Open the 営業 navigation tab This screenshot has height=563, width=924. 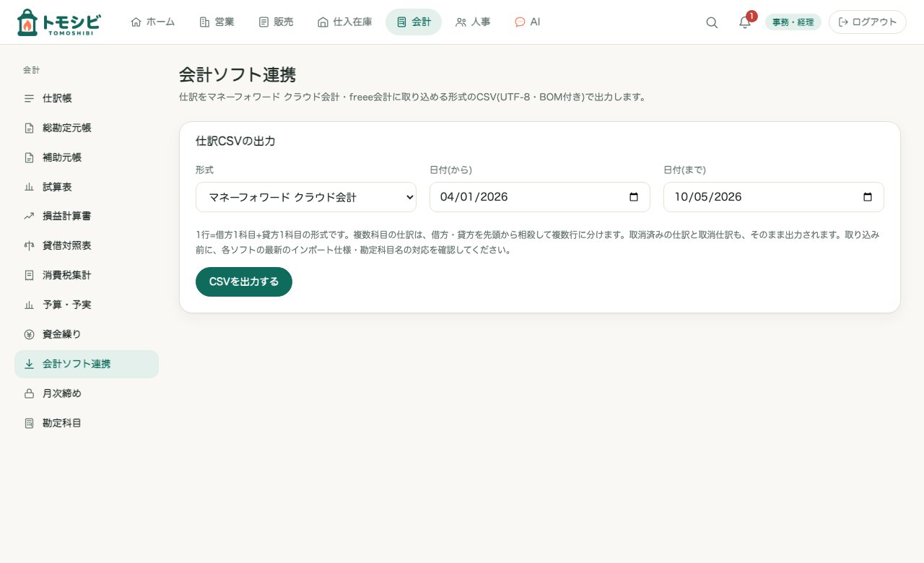pyautogui.click(x=217, y=22)
